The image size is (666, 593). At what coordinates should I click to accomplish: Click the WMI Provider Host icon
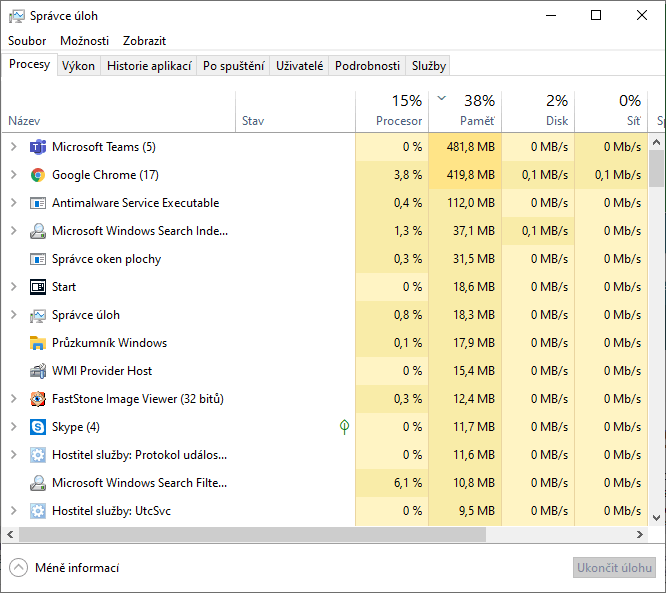pos(38,371)
